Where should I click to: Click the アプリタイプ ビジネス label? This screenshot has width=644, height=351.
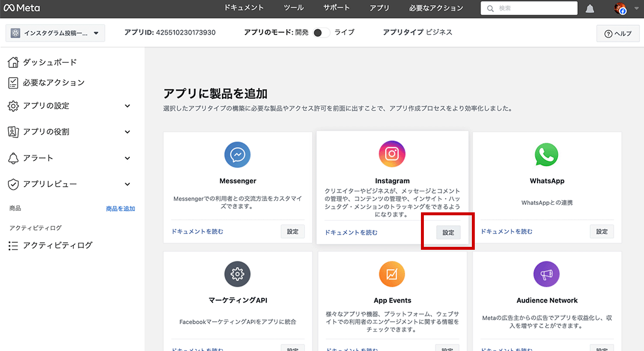pos(417,32)
